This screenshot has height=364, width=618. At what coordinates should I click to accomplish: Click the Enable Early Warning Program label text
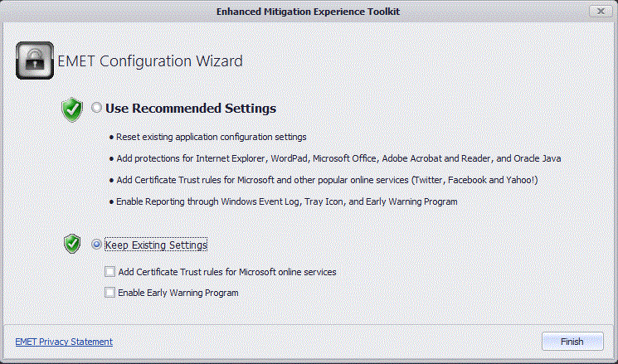[x=178, y=293]
